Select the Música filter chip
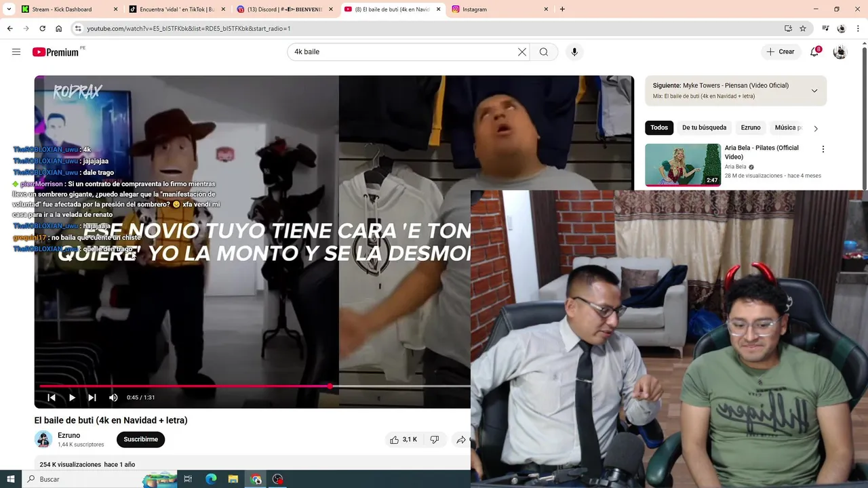Screen dimensions: 868x488 [x=788, y=128]
